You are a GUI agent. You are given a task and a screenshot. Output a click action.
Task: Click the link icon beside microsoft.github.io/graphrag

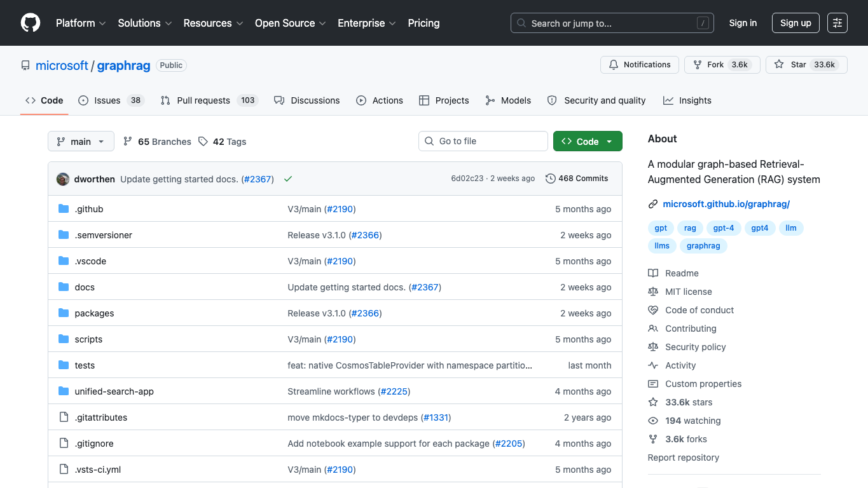pos(653,204)
